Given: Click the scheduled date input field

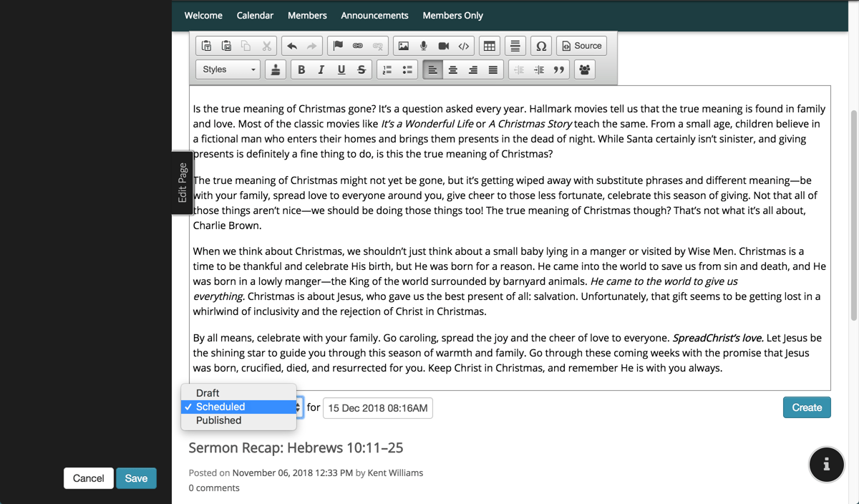Looking at the screenshot, I should pyautogui.click(x=378, y=408).
